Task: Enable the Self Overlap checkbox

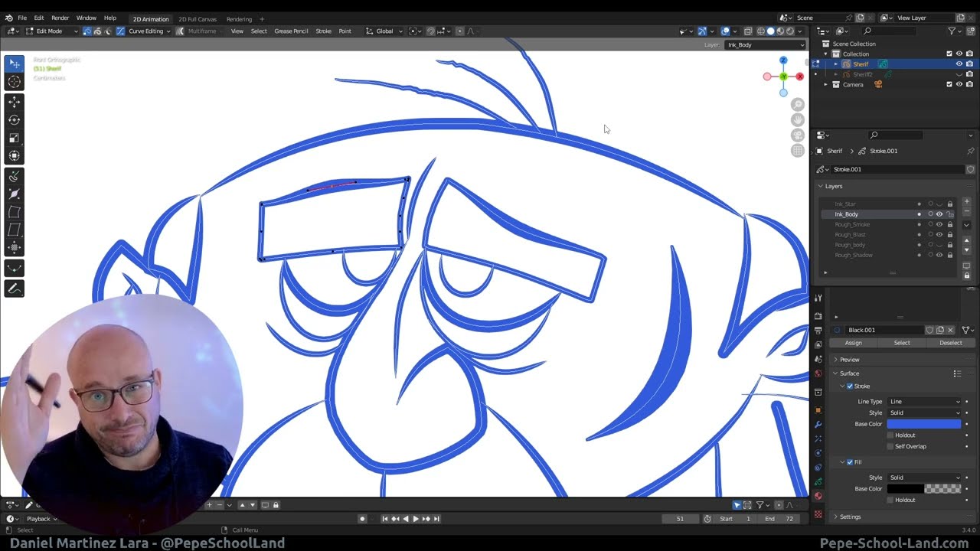Action: 890,446
